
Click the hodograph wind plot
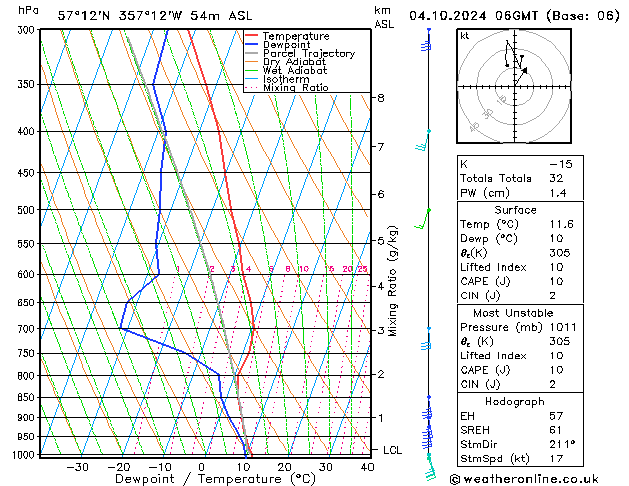514,86
